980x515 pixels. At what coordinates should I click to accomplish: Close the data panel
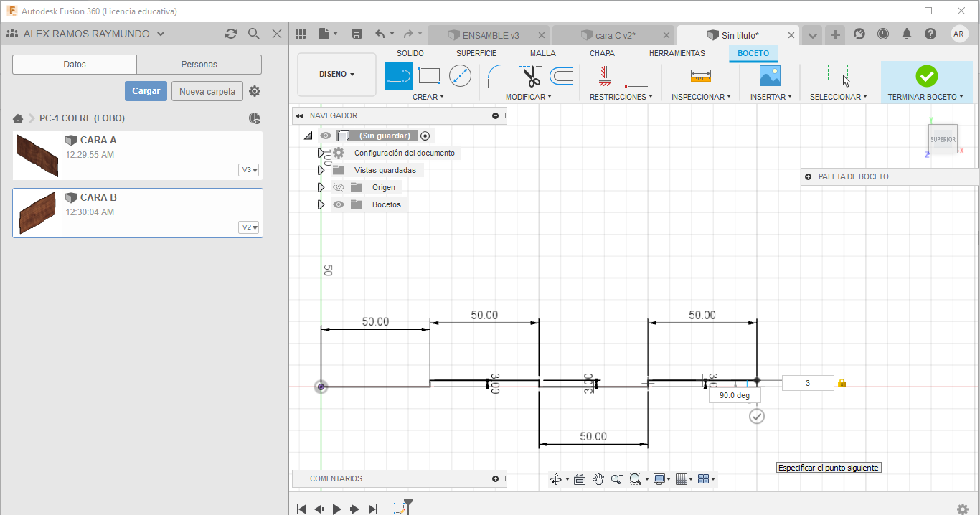coord(277,34)
